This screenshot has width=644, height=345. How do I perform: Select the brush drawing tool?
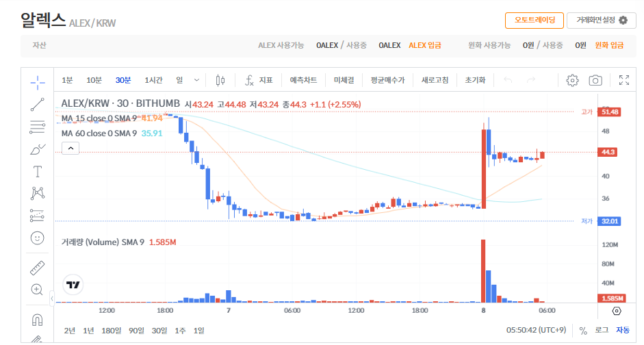(38, 149)
